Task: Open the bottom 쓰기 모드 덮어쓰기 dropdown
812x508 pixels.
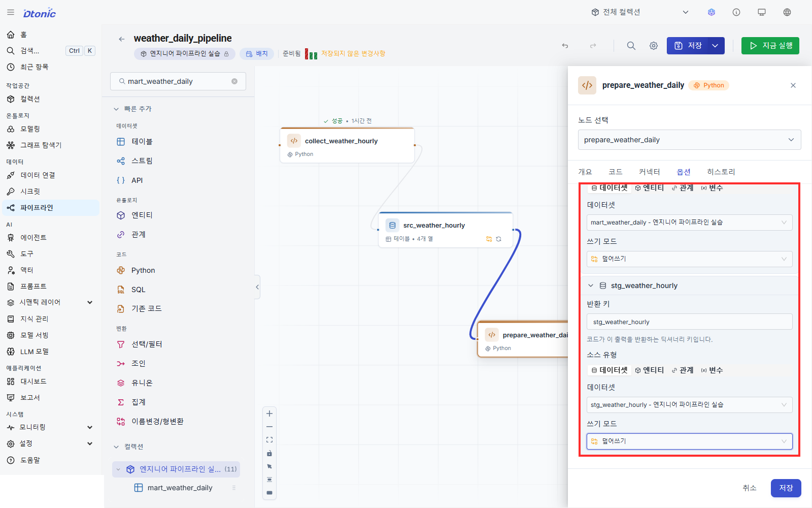Action: (689, 441)
